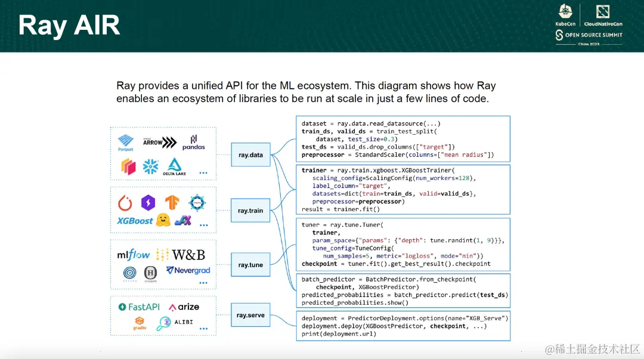The height and width of the screenshot is (359, 644).
Task: Pick the orange-red stacked sheets logo
Action: pos(128,166)
